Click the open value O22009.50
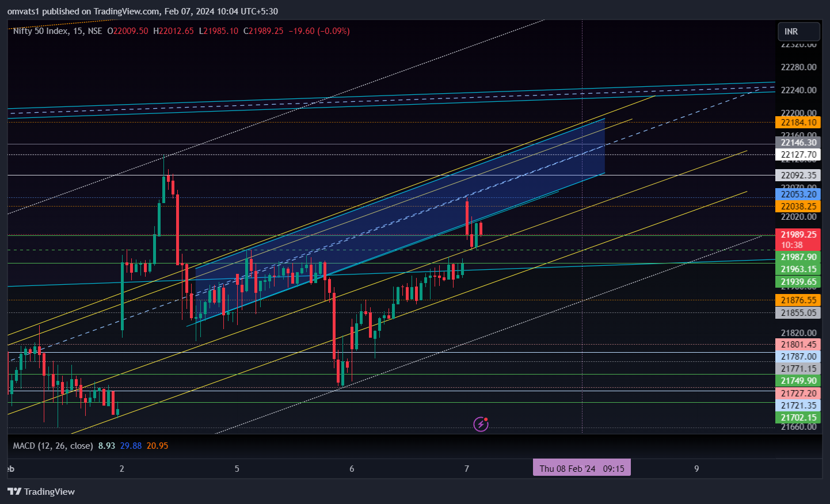The image size is (830, 504). pyautogui.click(x=128, y=31)
